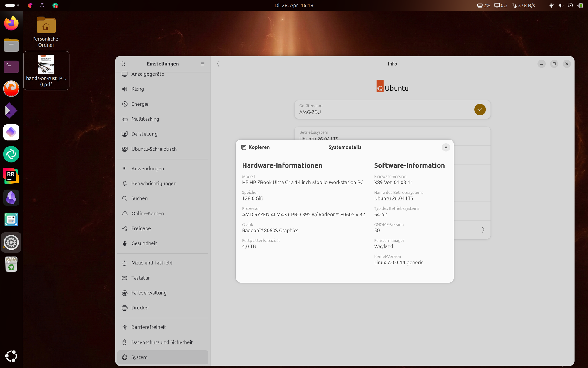Select Ubuntu-Schreibtisch settings
Screen dimensions: 588x368
(154, 149)
